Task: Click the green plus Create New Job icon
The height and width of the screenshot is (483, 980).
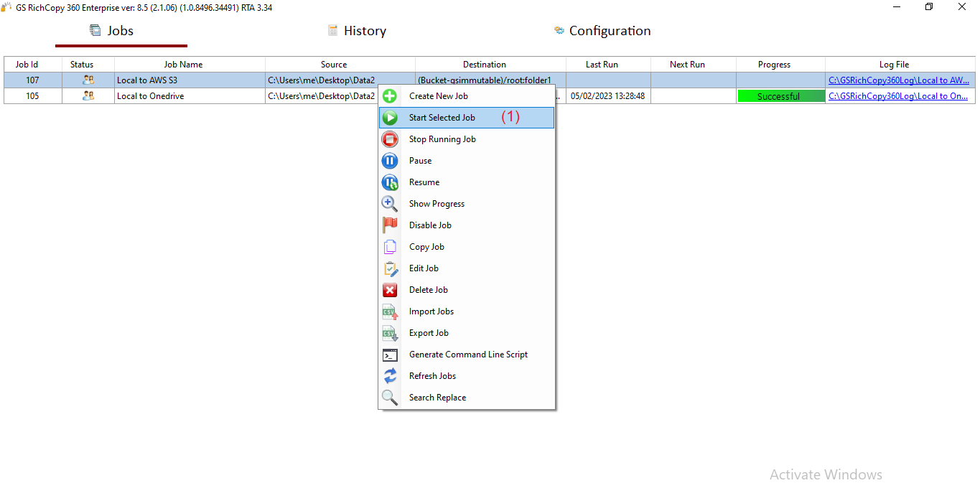Action: [390, 96]
